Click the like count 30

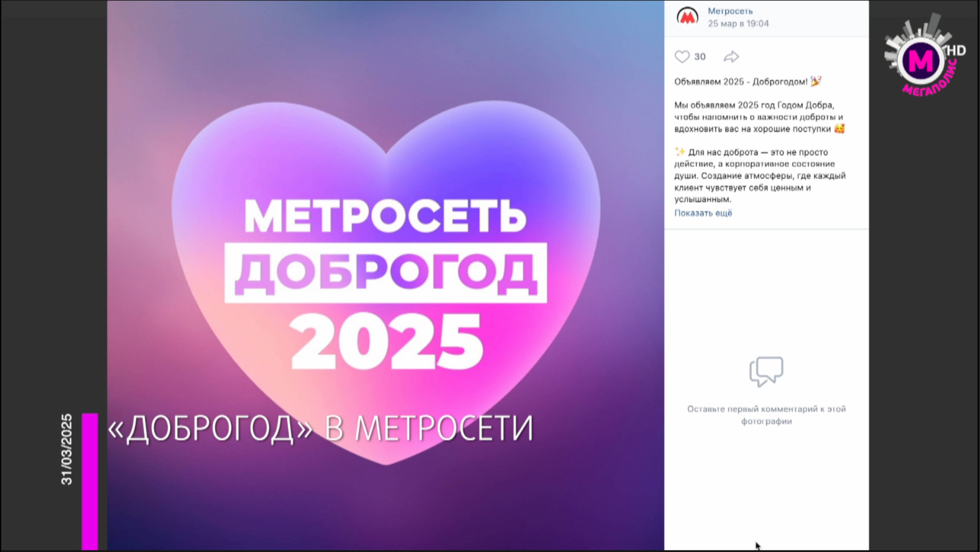point(700,57)
